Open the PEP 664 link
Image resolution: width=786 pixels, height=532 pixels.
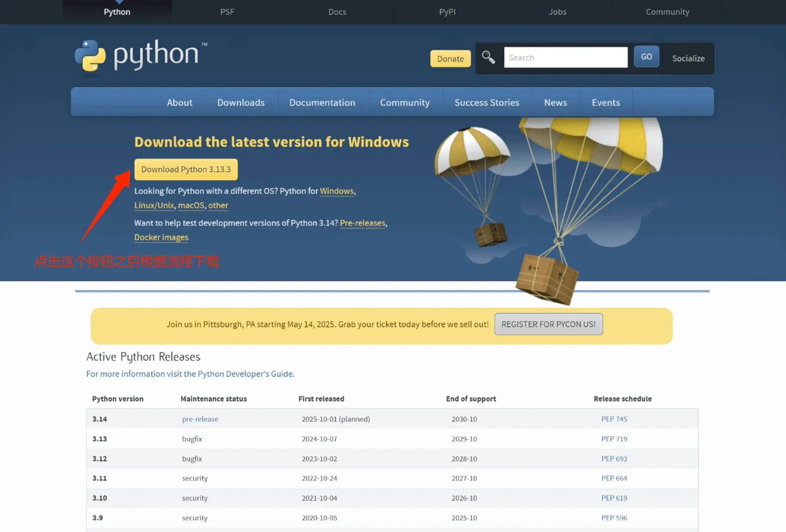[614, 478]
